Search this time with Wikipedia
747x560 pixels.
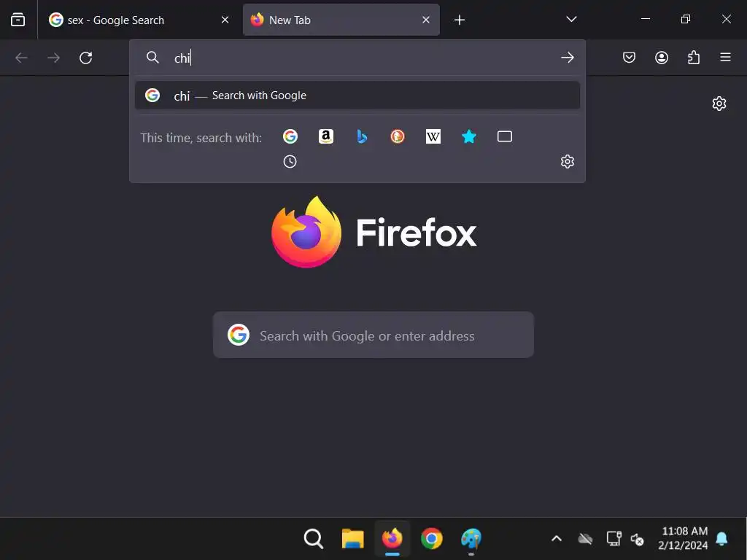[x=433, y=136]
